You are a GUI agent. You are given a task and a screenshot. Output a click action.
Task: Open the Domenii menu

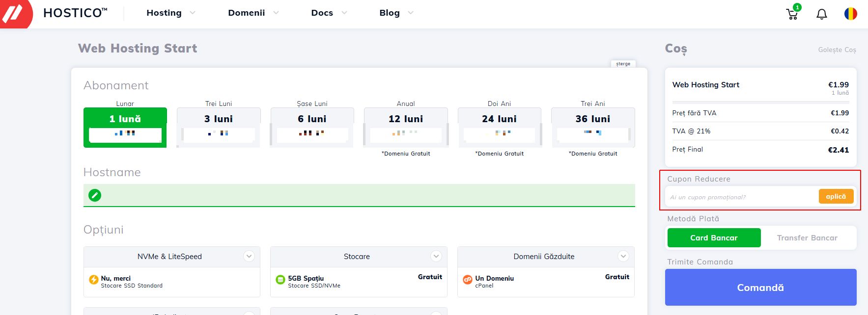point(247,13)
